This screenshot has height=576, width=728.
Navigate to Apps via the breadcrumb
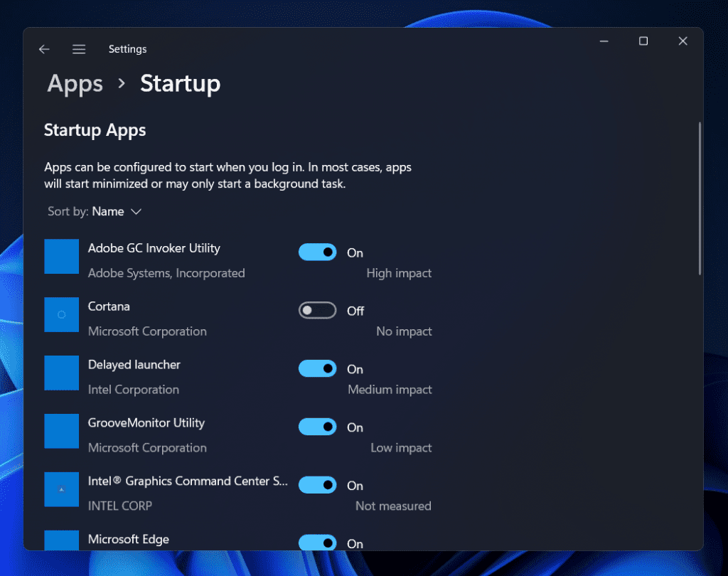click(75, 84)
